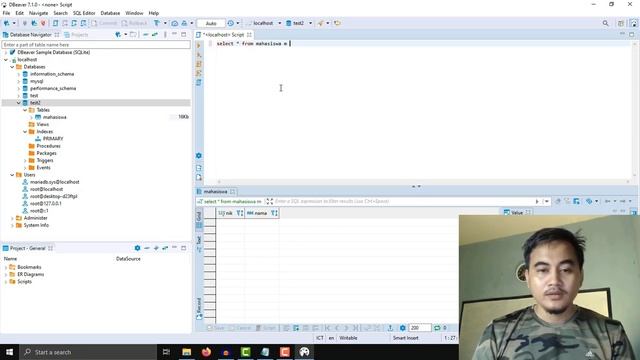Open the Edit menu
This screenshot has width=640, height=360.
pyautogui.click(x=19, y=13)
